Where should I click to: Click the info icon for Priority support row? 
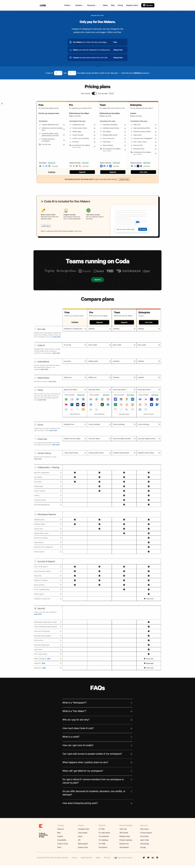[x=61, y=594]
